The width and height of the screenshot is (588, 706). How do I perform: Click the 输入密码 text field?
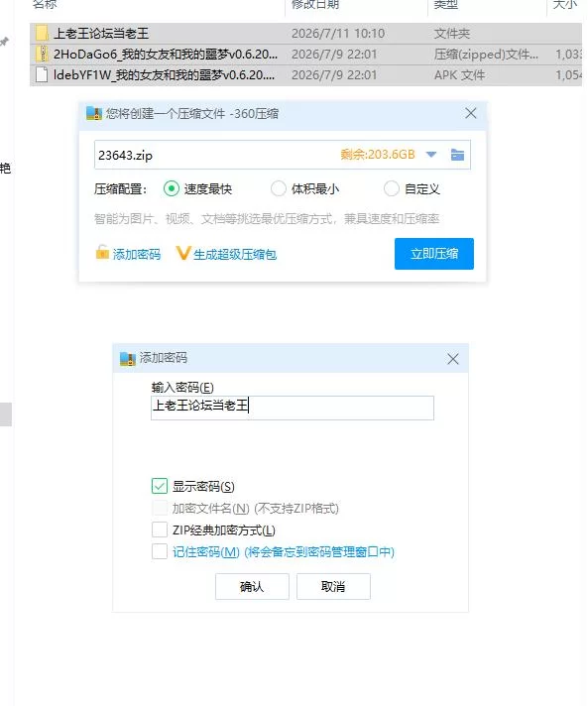293,408
